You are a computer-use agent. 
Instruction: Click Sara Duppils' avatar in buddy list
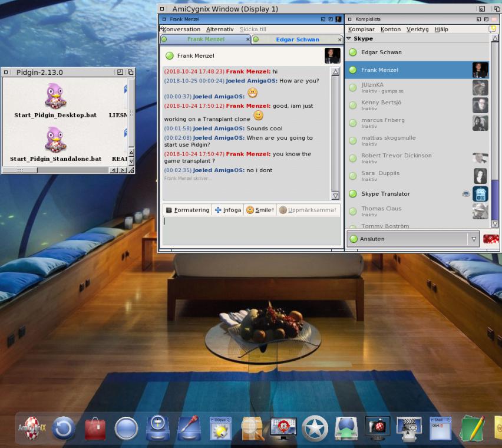pyautogui.click(x=480, y=176)
